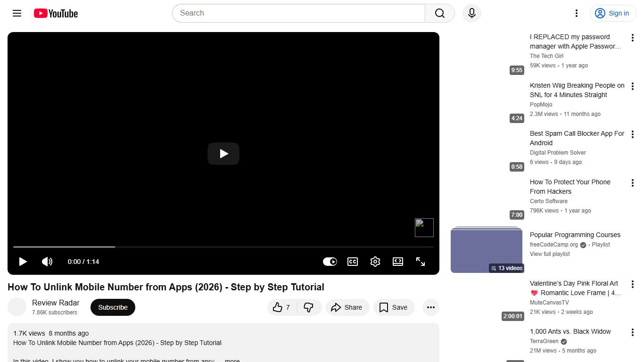The image size is (644, 362).
Task: Open the Popular Programming Courses playlist thumbnail
Action: [x=487, y=249]
